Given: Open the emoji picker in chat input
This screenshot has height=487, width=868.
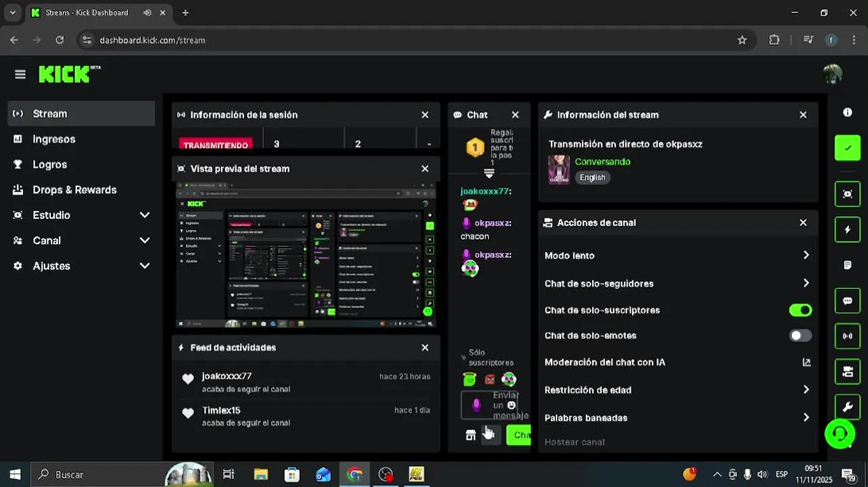Looking at the screenshot, I should coord(511,405).
